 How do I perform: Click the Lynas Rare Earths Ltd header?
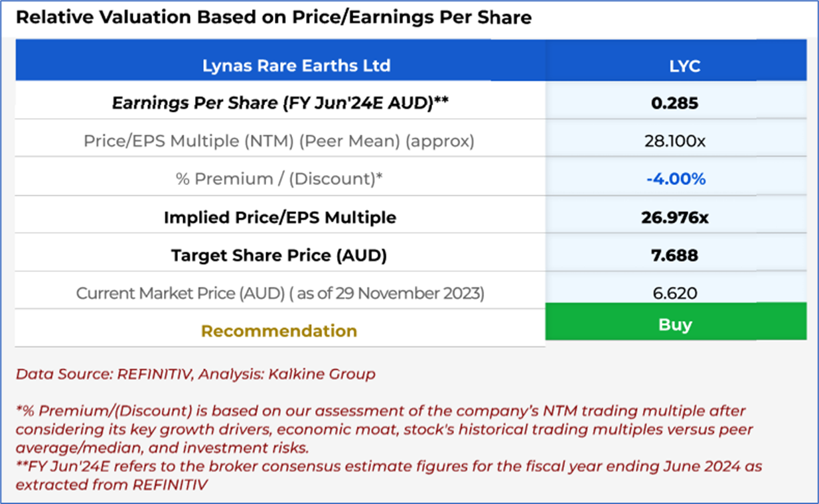click(296, 66)
